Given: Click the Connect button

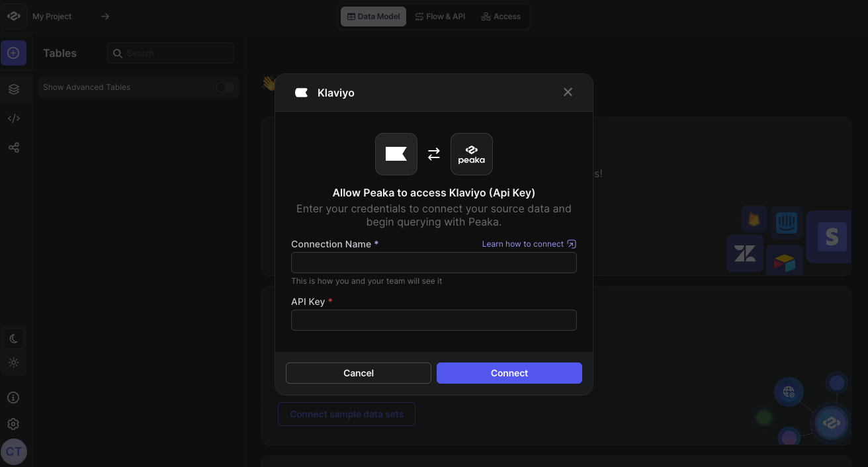Looking at the screenshot, I should [509, 373].
